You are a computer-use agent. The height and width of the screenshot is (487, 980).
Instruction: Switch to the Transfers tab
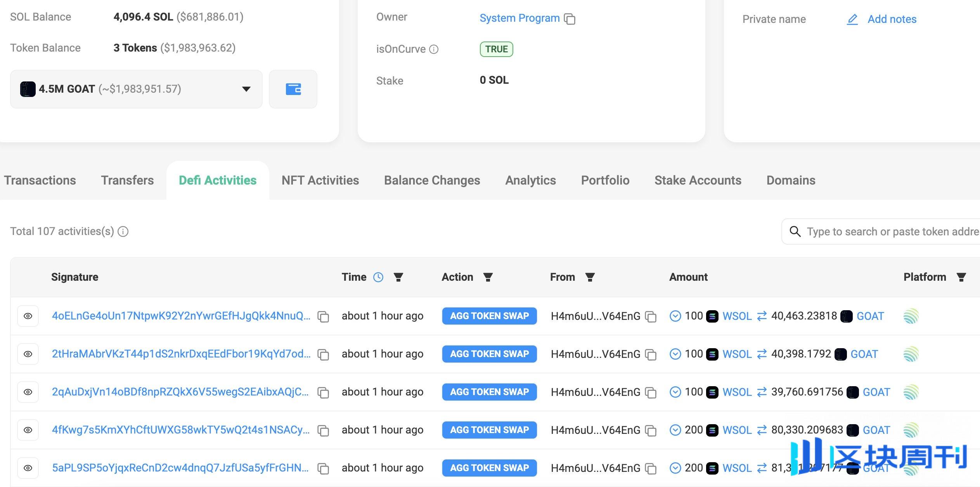[x=127, y=180]
